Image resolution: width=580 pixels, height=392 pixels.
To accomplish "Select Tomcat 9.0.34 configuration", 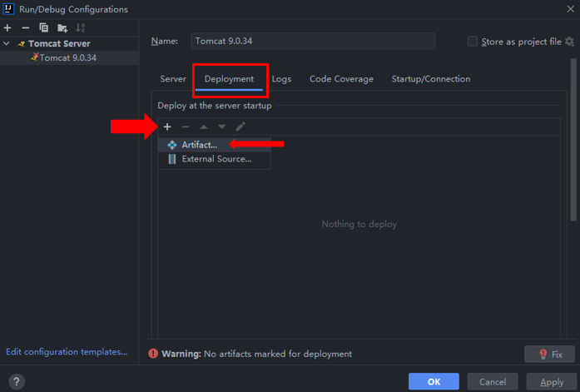I will [69, 57].
